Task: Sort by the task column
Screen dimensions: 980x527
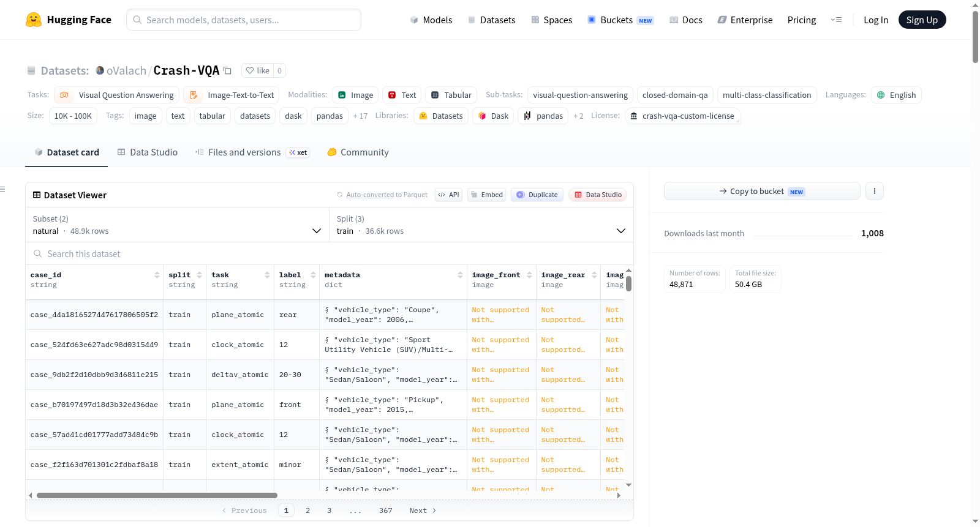Action: (x=268, y=275)
